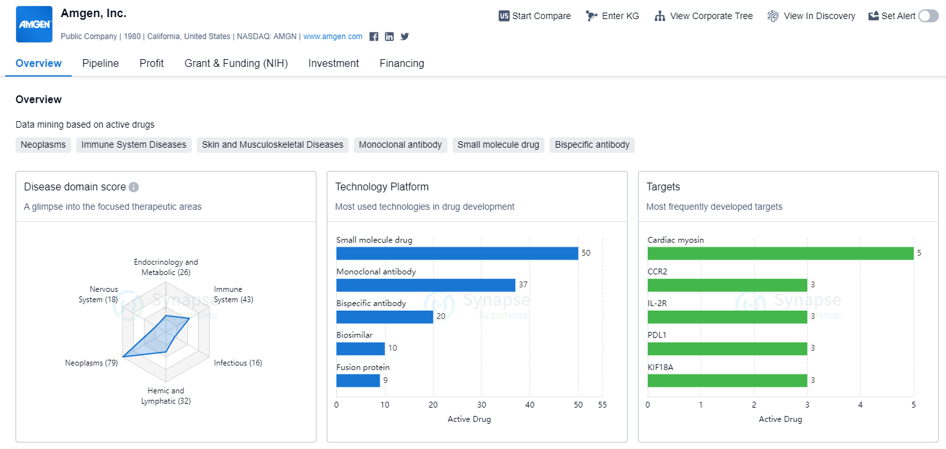The height and width of the screenshot is (449, 946).
Task: Click the Enter KG graph icon
Action: click(x=592, y=16)
